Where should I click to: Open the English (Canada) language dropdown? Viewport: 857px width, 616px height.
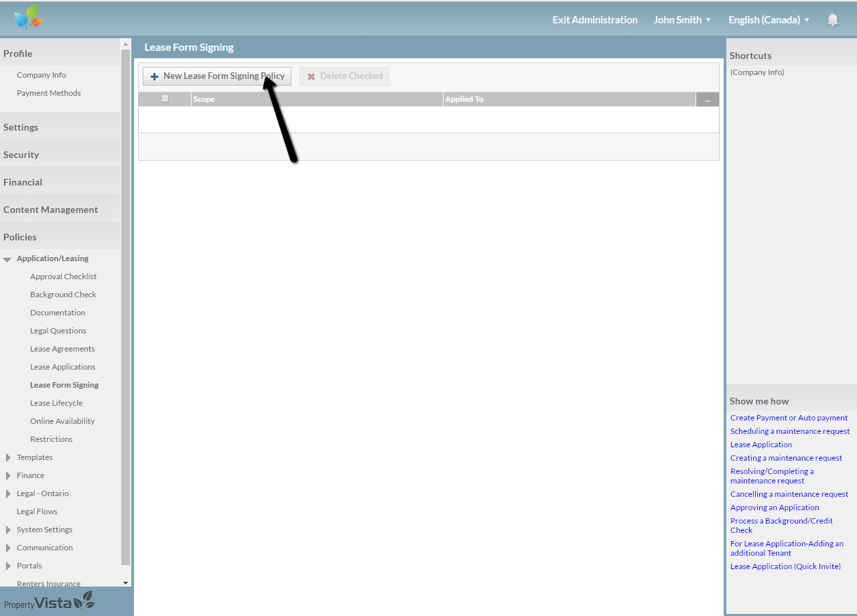coord(769,20)
